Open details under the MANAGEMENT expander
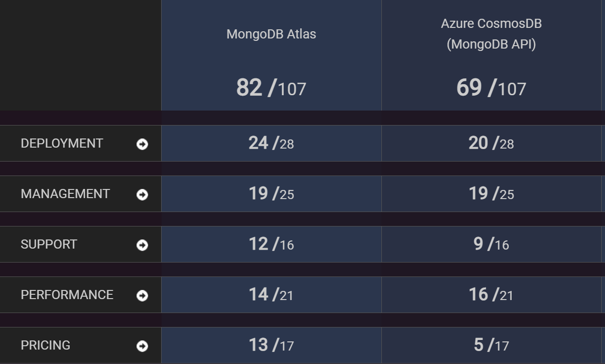 [141, 194]
